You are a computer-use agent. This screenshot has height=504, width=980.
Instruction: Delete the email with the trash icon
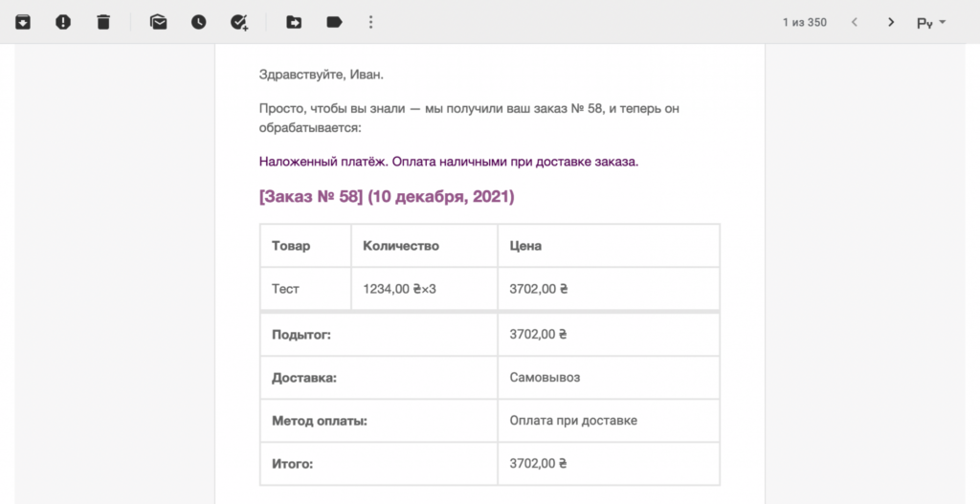[103, 22]
